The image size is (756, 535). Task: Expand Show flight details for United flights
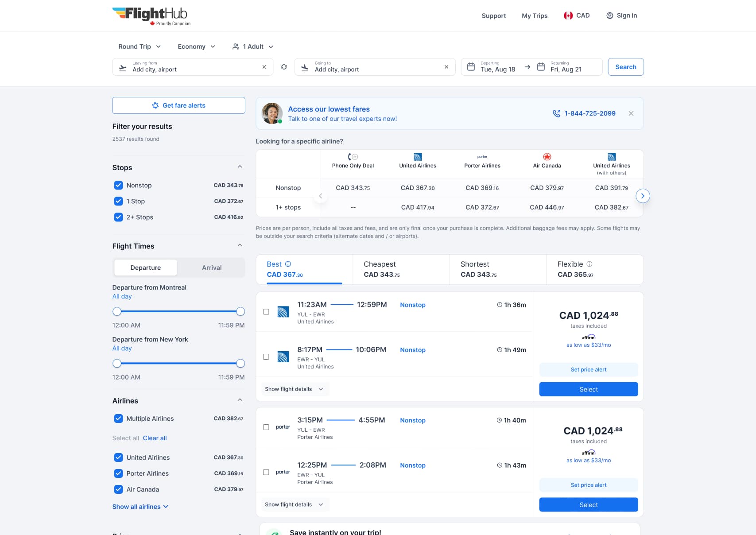tap(295, 389)
